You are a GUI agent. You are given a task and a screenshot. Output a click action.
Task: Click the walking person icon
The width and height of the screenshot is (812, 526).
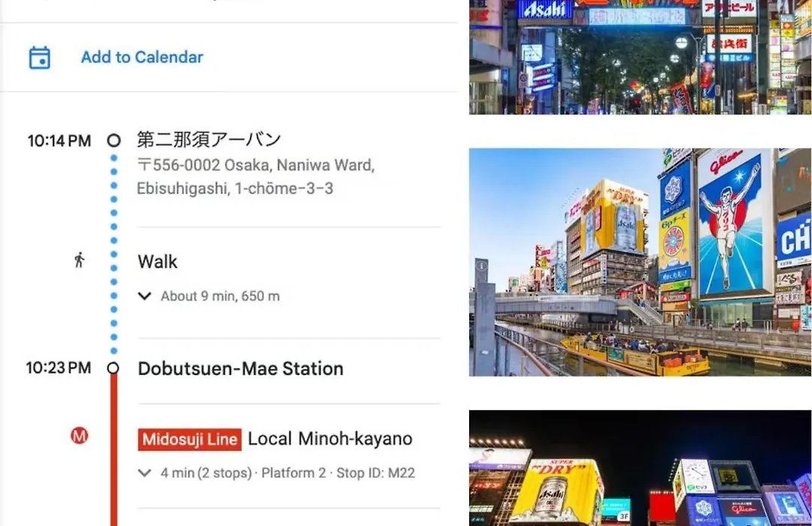tap(79, 260)
